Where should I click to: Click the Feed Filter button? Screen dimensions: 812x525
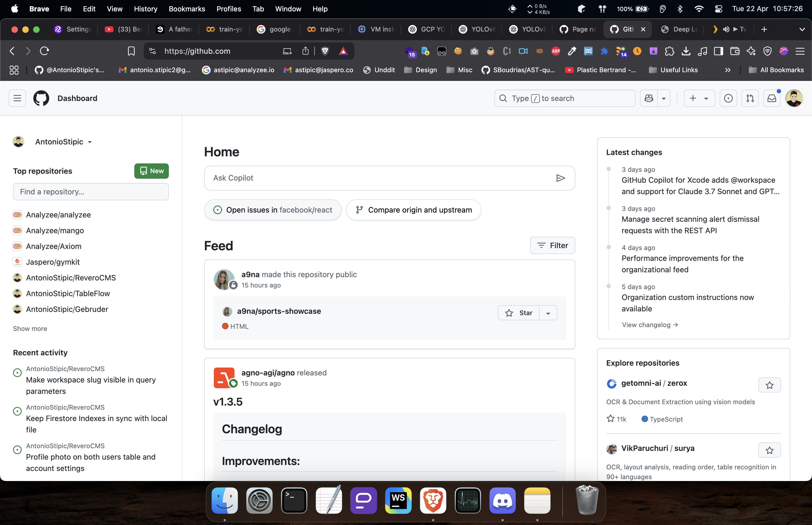click(552, 245)
